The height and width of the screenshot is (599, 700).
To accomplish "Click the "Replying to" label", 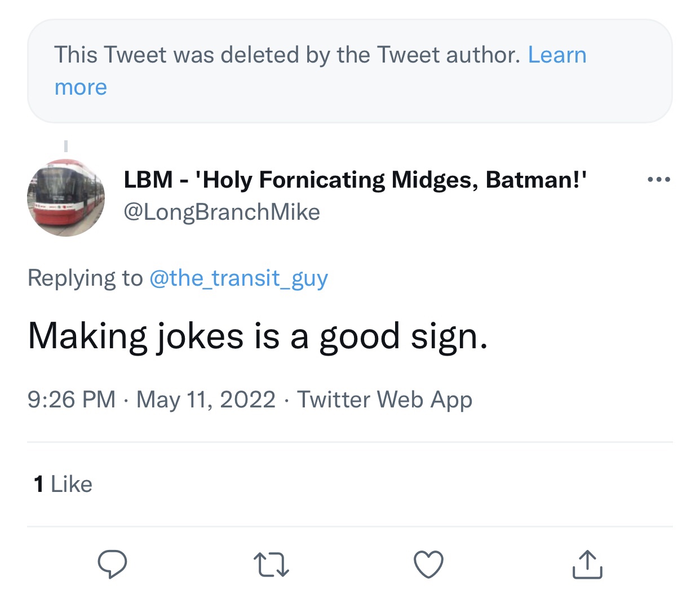I will click(85, 278).
